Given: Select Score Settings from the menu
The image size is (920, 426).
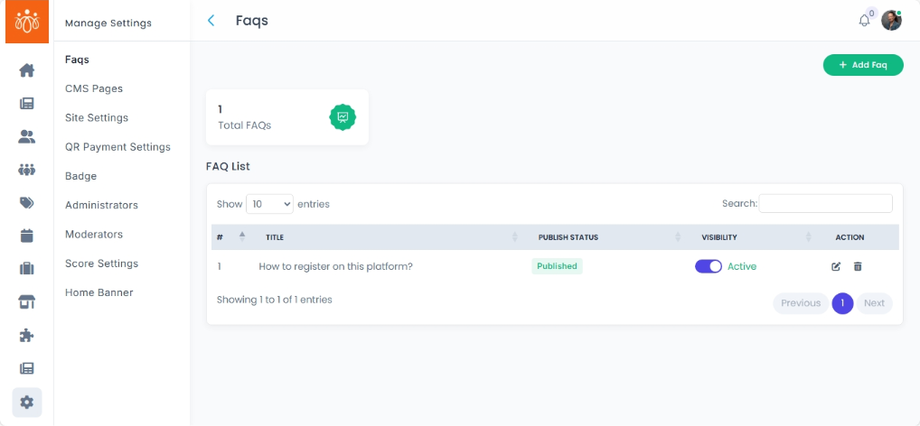Looking at the screenshot, I should (101, 264).
